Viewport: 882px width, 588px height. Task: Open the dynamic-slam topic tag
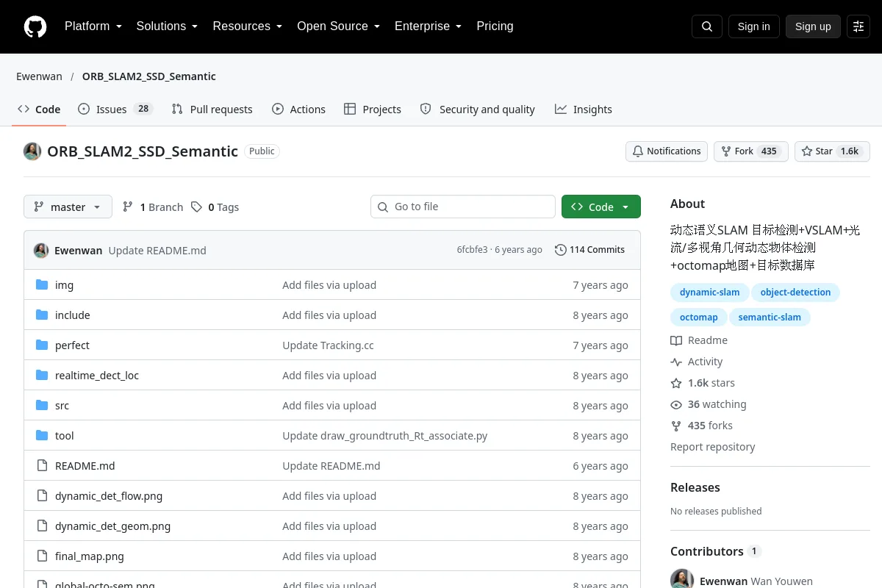click(x=710, y=293)
